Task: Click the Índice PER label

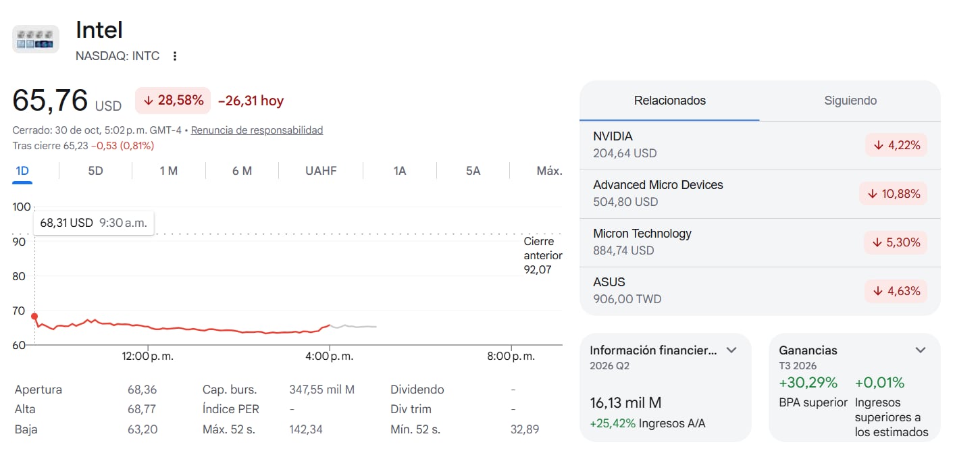Action: pyautogui.click(x=231, y=409)
